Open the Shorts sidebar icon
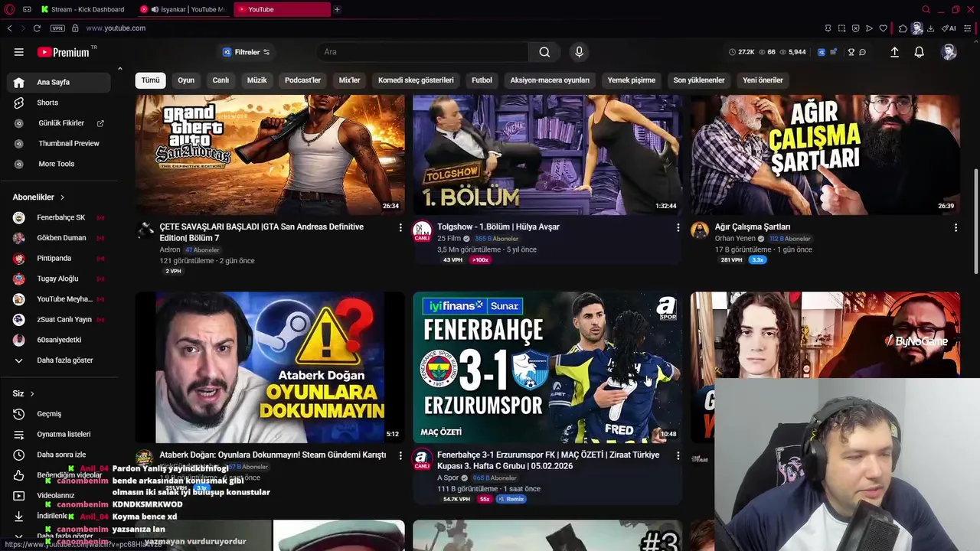The image size is (980, 551). point(19,103)
